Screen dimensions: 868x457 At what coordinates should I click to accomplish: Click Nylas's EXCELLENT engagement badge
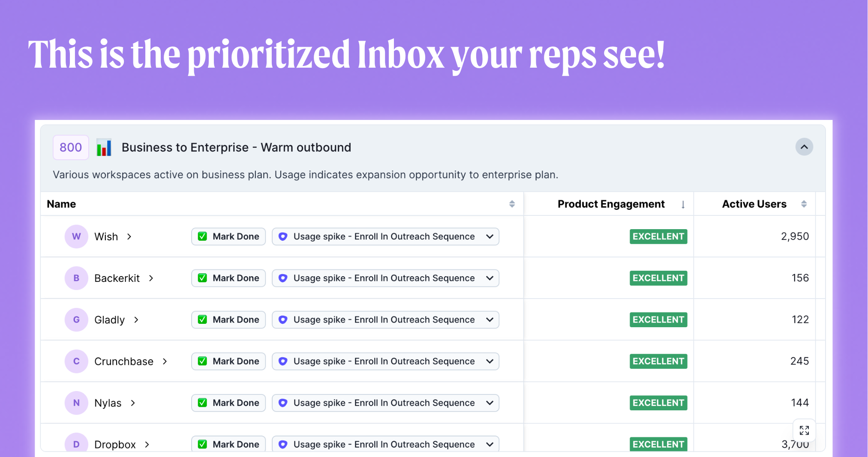pos(658,403)
